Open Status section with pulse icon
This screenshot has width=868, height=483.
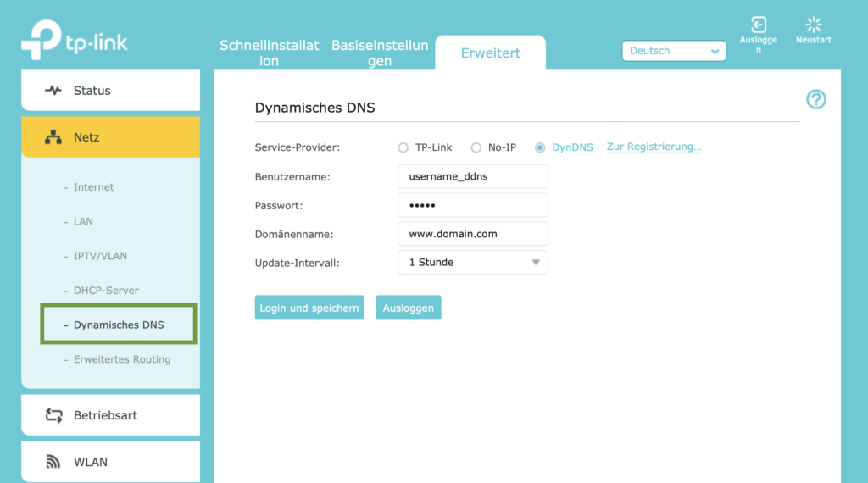(x=53, y=90)
